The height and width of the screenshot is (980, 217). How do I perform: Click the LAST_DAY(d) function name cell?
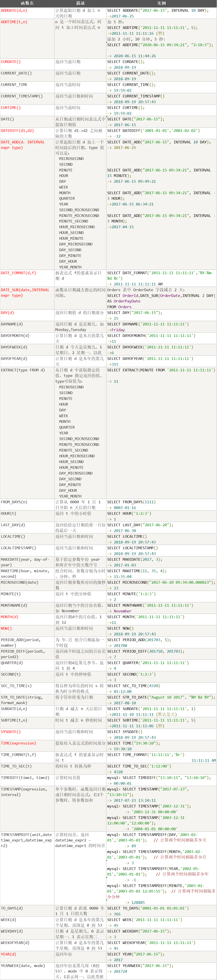point(13,525)
